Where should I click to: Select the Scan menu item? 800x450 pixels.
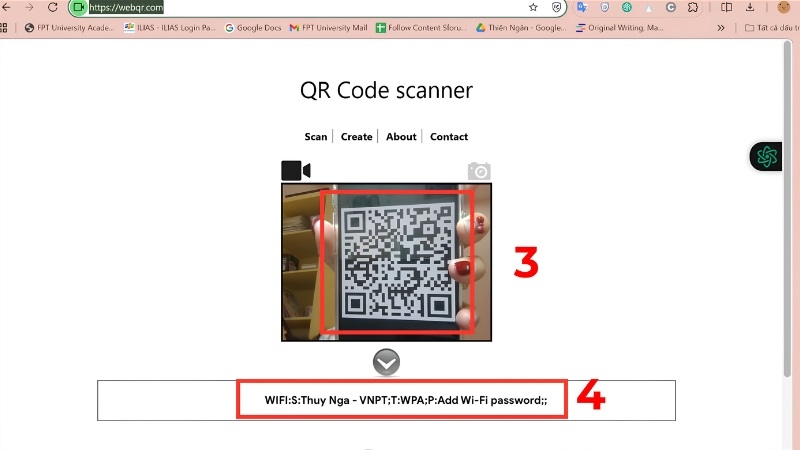[x=316, y=137]
